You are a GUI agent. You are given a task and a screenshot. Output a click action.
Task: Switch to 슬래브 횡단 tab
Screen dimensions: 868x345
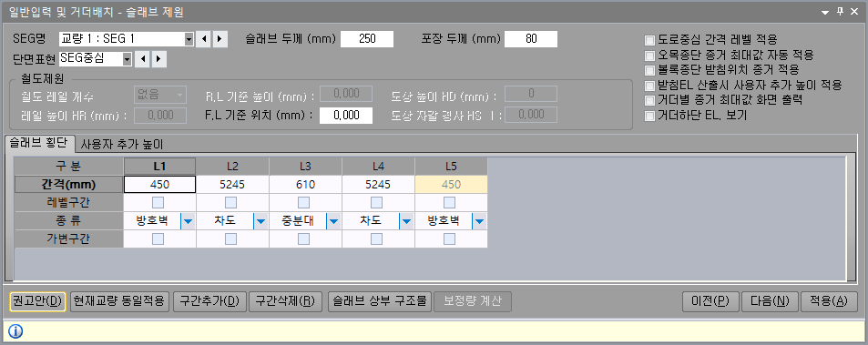pos(39,143)
